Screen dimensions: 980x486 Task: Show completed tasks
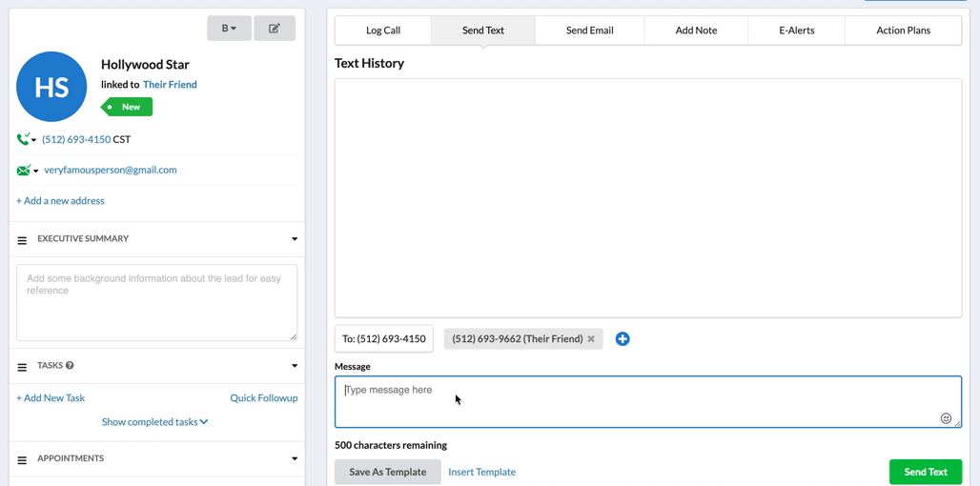click(x=154, y=422)
